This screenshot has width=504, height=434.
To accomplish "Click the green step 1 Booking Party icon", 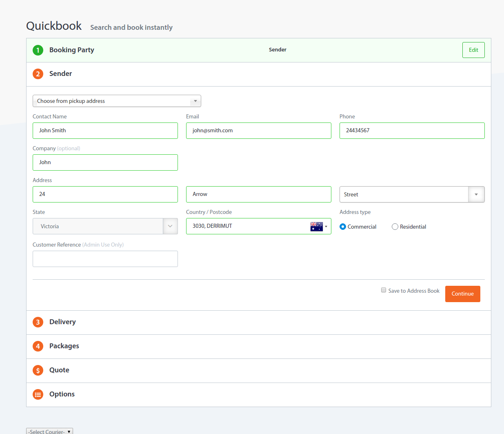I will point(38,50).
